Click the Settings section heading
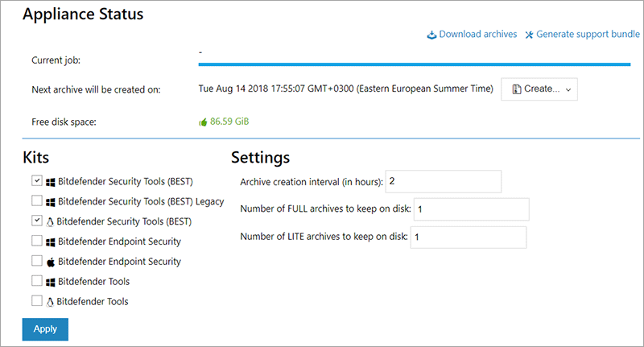The image size is (644, 347). 260,158
